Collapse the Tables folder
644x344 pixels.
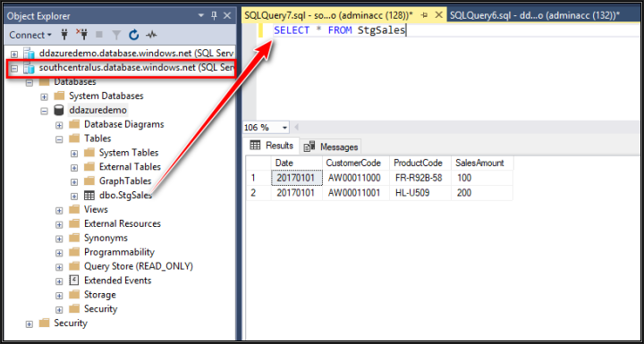pos(59,139)
